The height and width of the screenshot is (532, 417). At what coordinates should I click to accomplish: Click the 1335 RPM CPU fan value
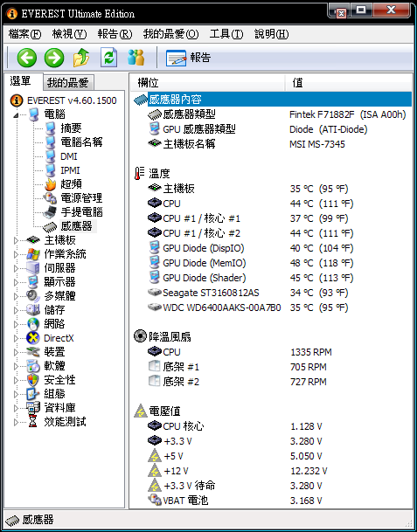pos(310,352)
